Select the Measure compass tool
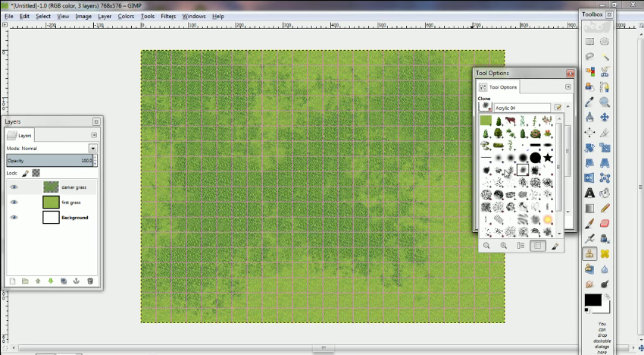Image resolution: width=644 pixels, height=355 pixels. 589,118
